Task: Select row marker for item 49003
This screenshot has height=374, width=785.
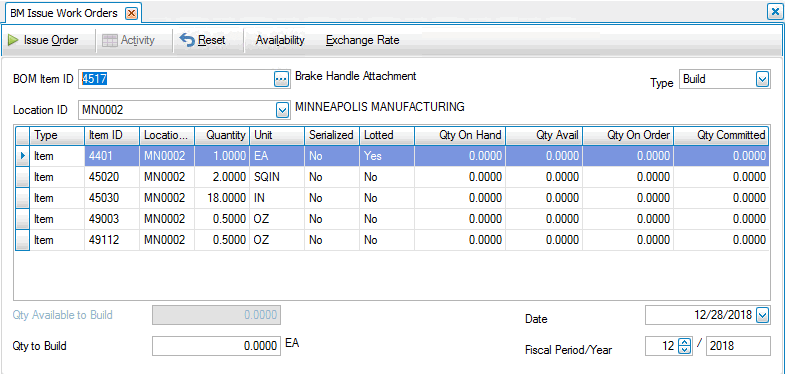Action: (23, 219)
